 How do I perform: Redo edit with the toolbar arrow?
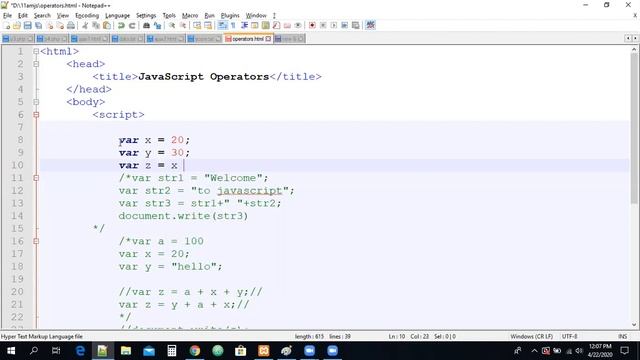(132, 25)
